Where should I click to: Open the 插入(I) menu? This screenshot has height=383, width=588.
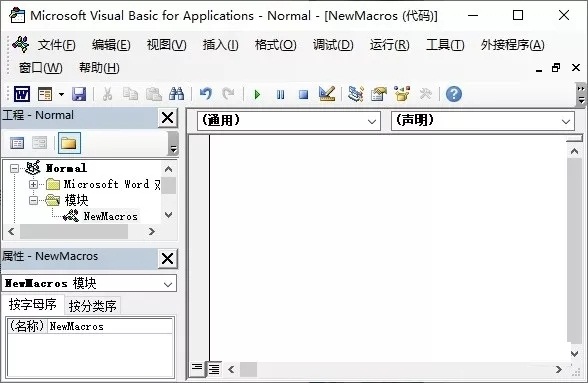coord(220,45)
